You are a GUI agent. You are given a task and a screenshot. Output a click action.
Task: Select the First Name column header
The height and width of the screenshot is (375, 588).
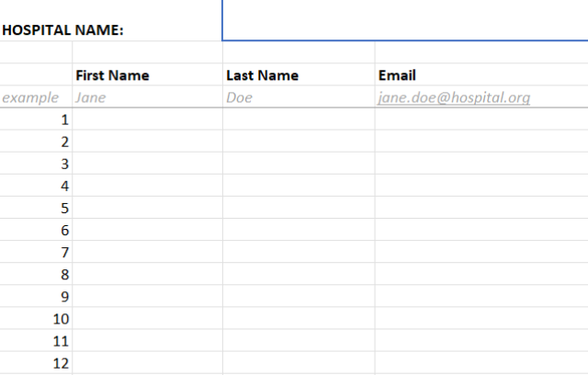coord(147,74)
